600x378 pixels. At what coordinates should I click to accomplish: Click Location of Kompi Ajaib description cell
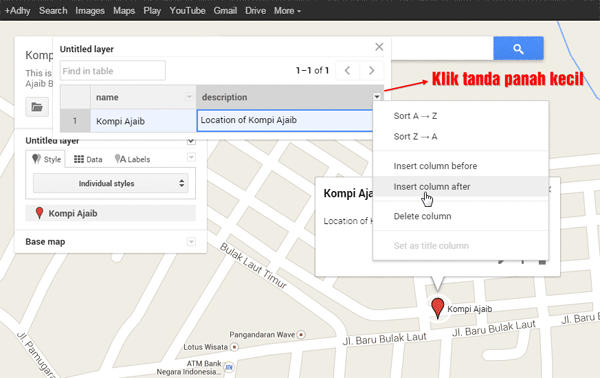tap(285, 121)
